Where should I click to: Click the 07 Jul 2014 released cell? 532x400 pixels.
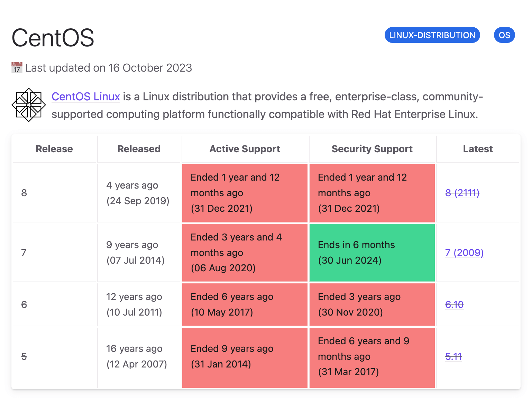pyautogui.click(x=139, y=253)
